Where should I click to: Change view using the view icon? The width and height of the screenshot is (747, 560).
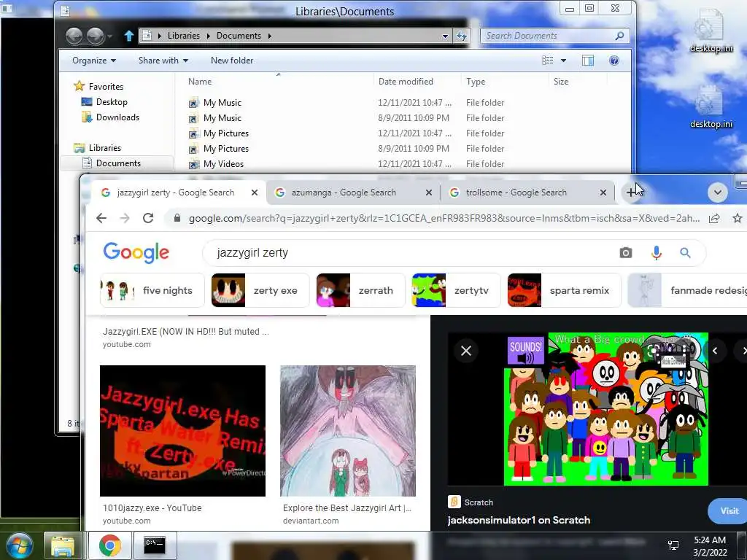(x=548, y=61)
